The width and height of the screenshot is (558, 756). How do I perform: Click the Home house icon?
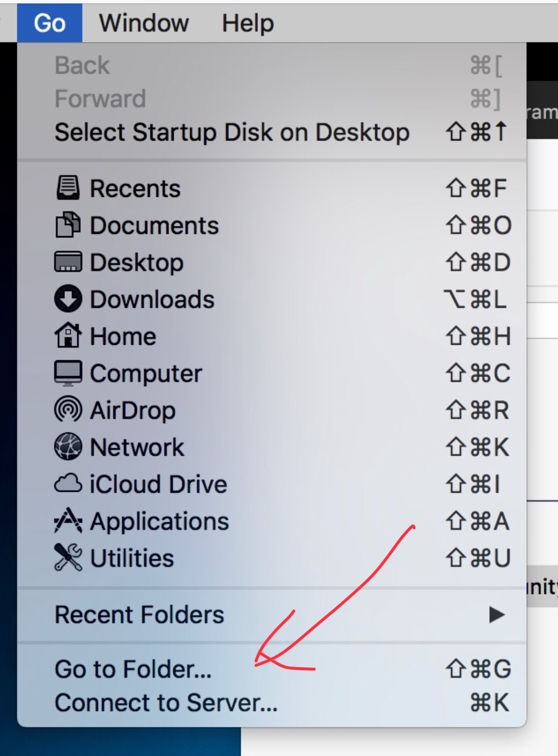click(x=68, y=336)
